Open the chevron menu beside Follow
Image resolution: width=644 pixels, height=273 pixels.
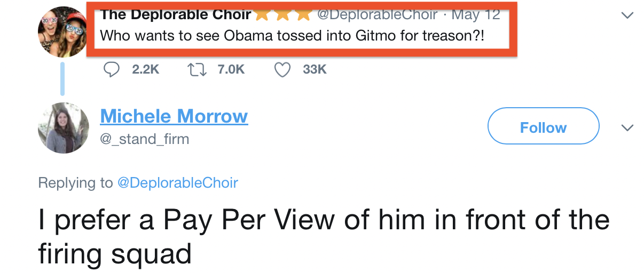[628, 128]
